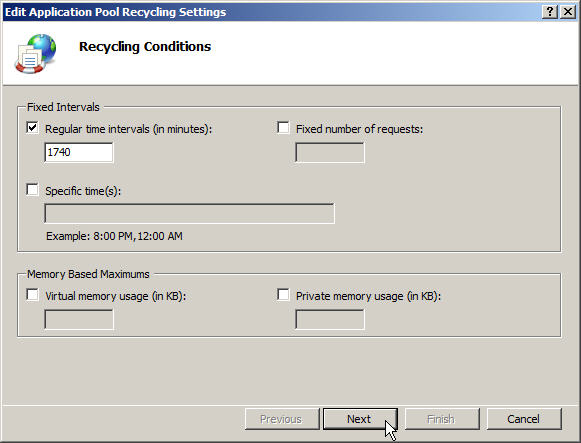Click the globe application pool icon
The width and height of the screenshot is (581, 443).
(x=36, y=53)
